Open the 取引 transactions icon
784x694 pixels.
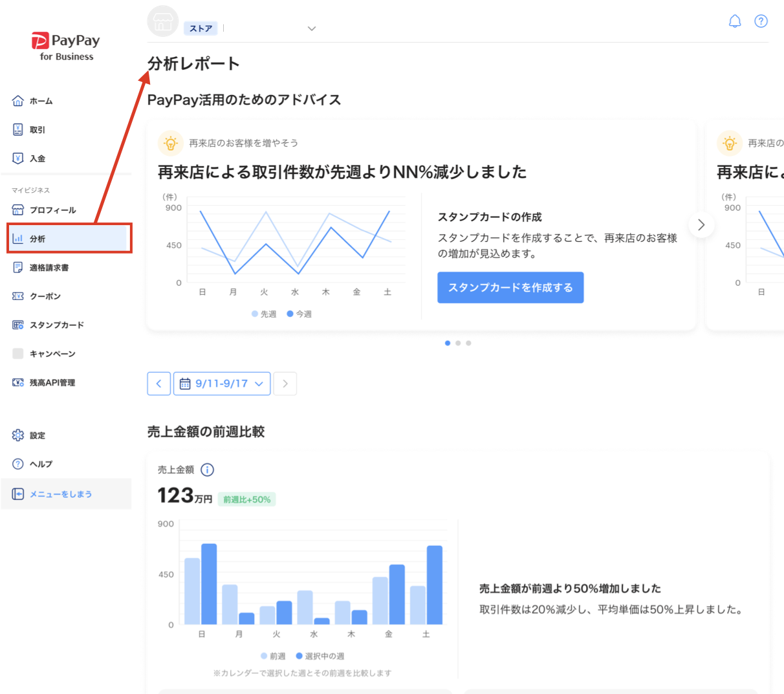click(18, 129)
